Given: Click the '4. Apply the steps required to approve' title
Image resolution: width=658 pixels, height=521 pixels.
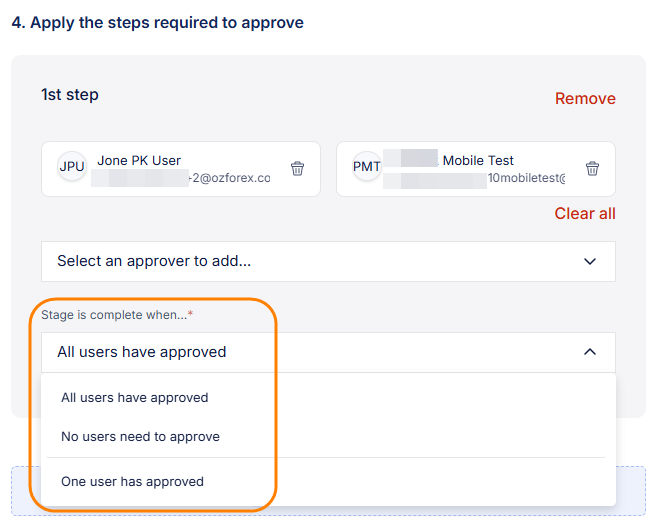Looking at the screenshot, I should point(157,23).
